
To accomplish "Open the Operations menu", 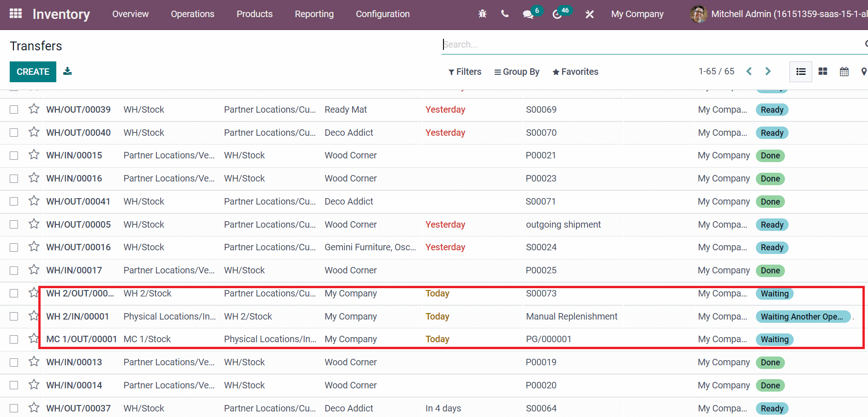I will pos(192,14).
